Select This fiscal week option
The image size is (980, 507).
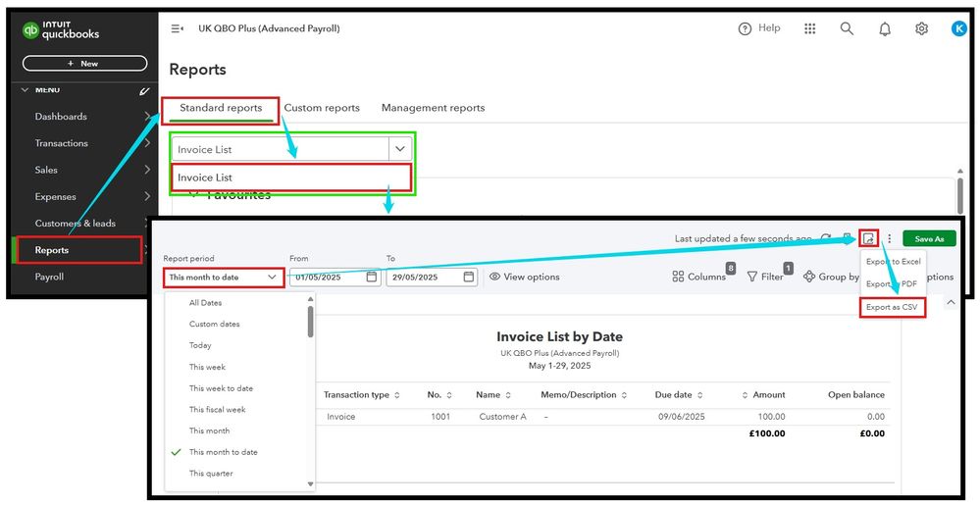pyautogui.click(x=218, y=410)
